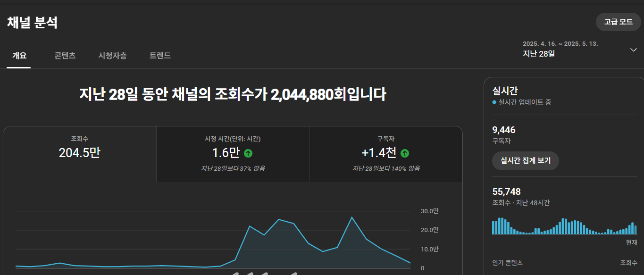Click green up arrow beside 구독자 +1.4천
The height and width of the screenshot is (275, 644).
[405, 153]
